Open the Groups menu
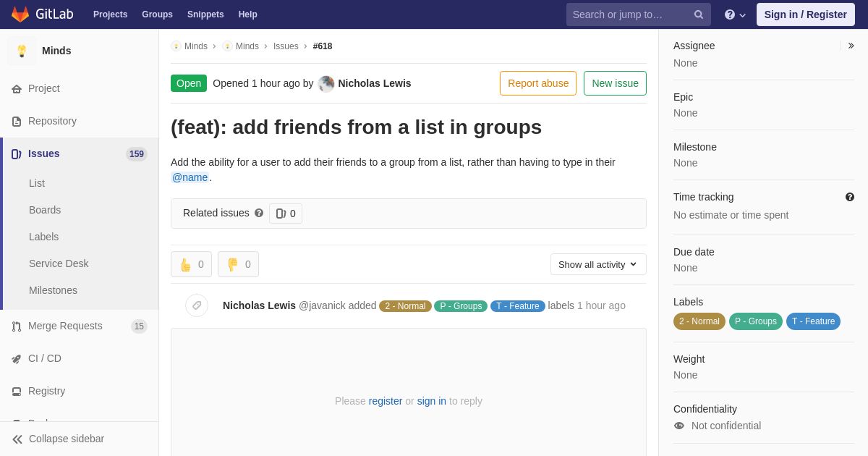The width and height of the screenshot is (868, 456). click(157, 14)
